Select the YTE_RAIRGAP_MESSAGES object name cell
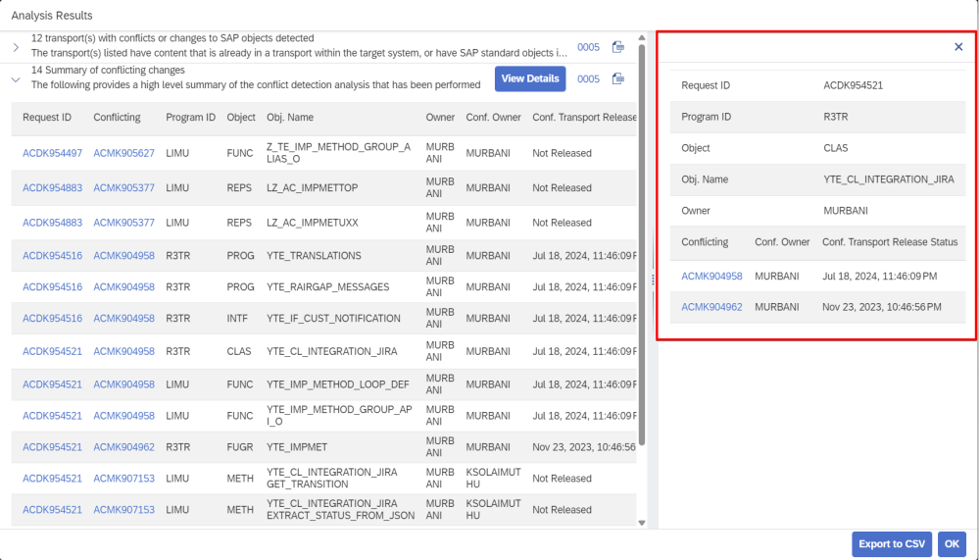Screen dimensions: 980x560 click(x=328, y=286)
